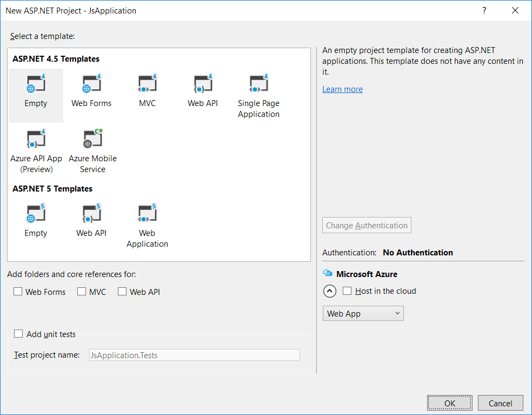The width and height of the screenshot is (532, 415).
Task: Enable Add unit tests checkbox
Action: (18, 333)
